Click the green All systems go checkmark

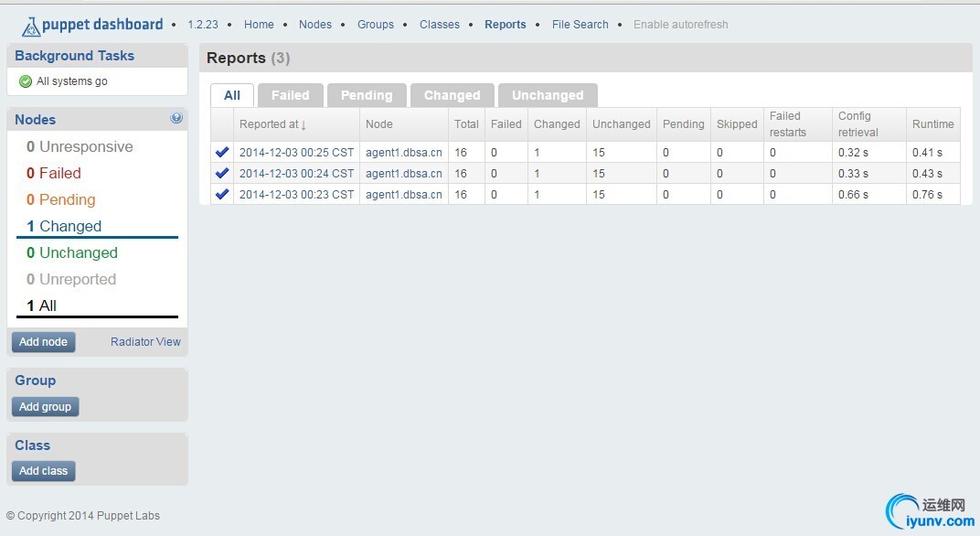coord(26,81)
